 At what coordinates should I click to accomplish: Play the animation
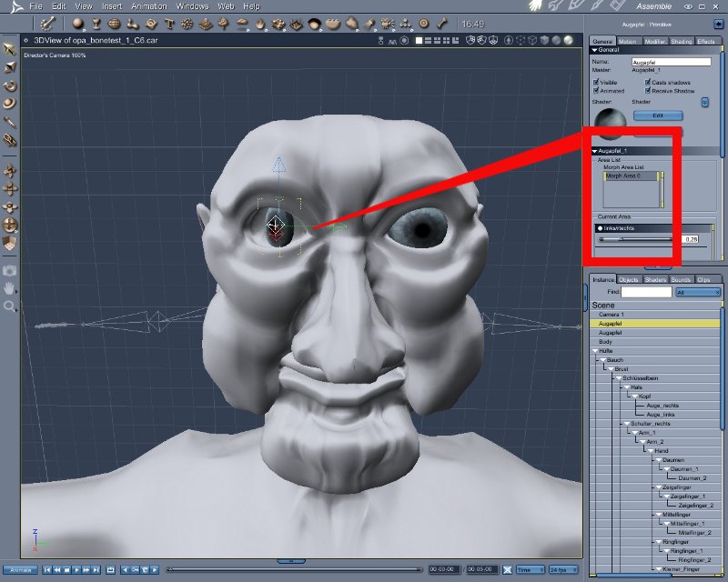tap(76, 569)
